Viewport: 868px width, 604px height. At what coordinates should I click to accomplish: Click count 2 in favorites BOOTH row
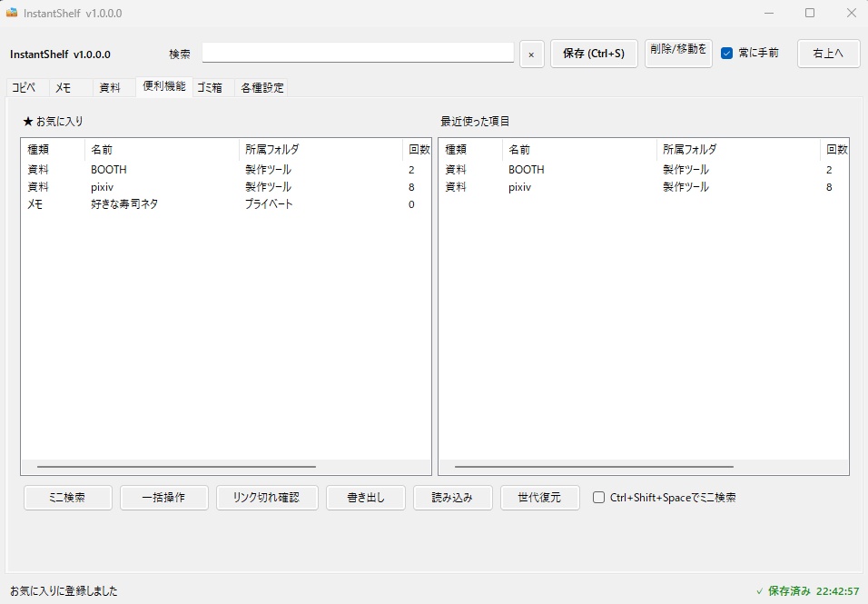(x=411, y=170)
